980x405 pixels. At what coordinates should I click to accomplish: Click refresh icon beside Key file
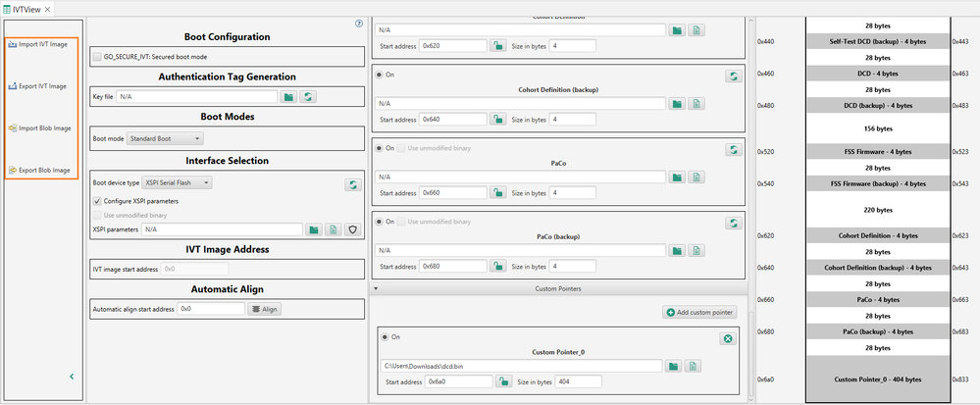307,97
